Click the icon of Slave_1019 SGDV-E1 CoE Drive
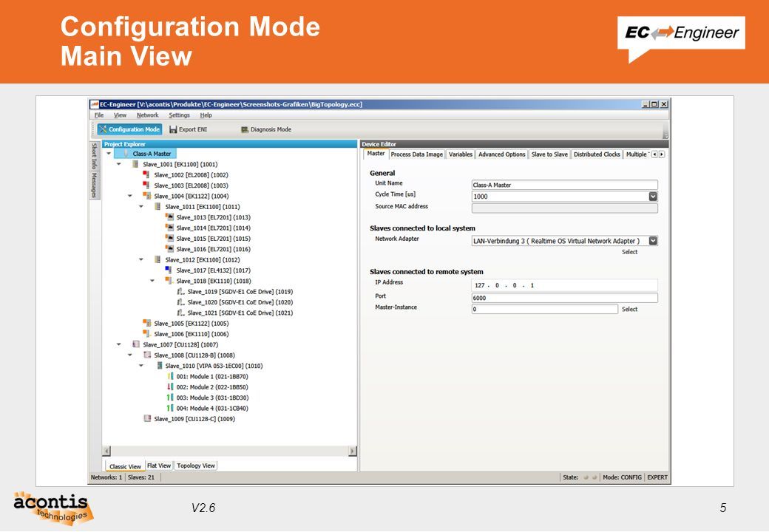 tap(180, 291)
